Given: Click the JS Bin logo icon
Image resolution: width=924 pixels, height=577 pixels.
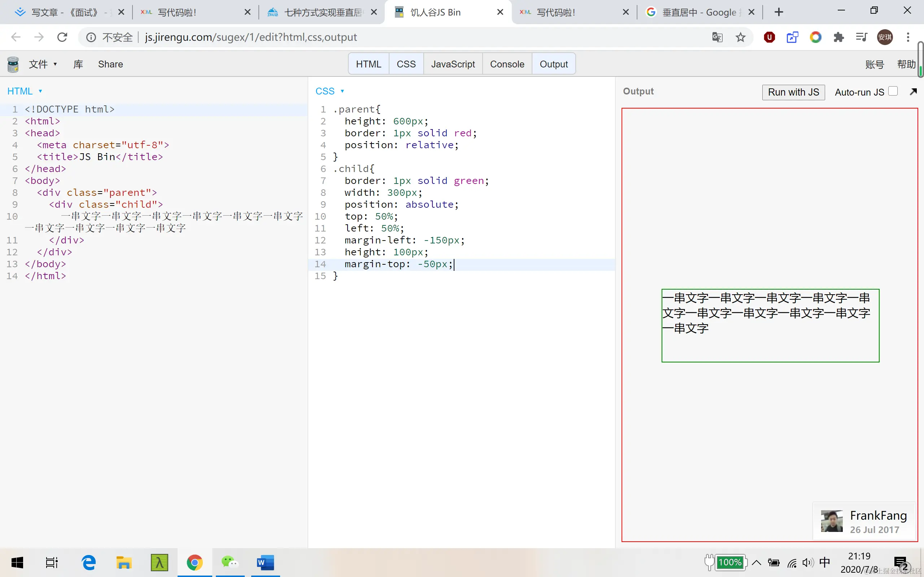Looking at the screenshot, I should click(13, 64).
